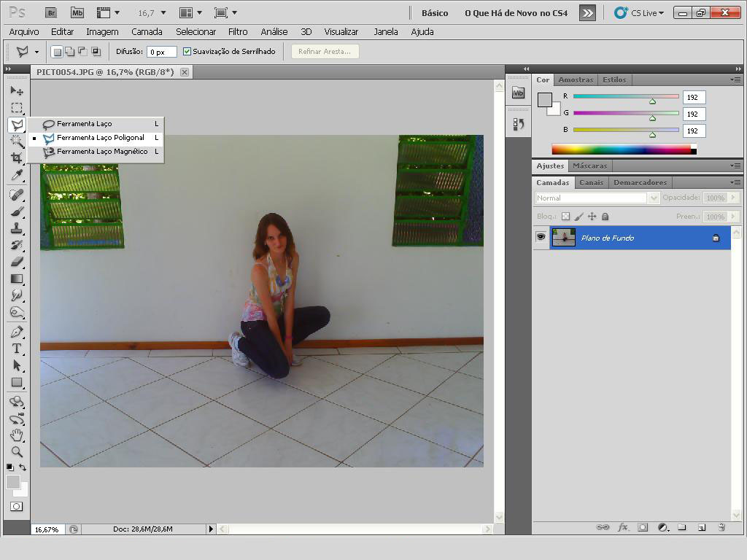Select the History Brush tool

point(17,245)
